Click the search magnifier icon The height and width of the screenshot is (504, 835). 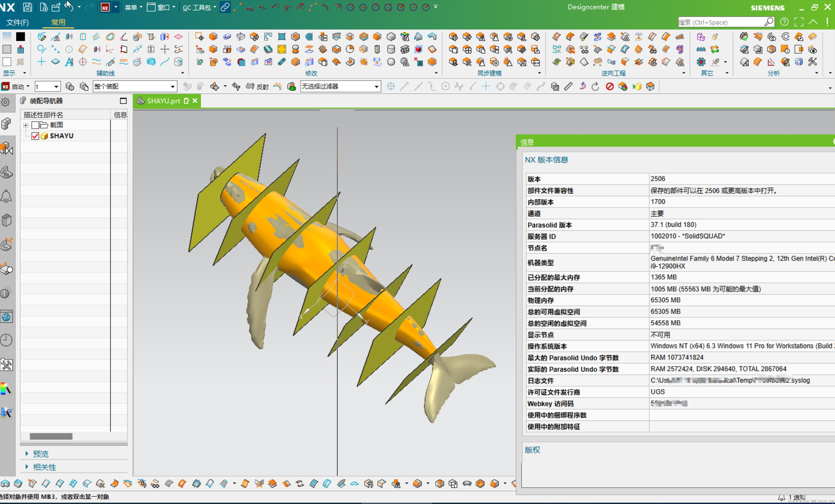(769, 22)
